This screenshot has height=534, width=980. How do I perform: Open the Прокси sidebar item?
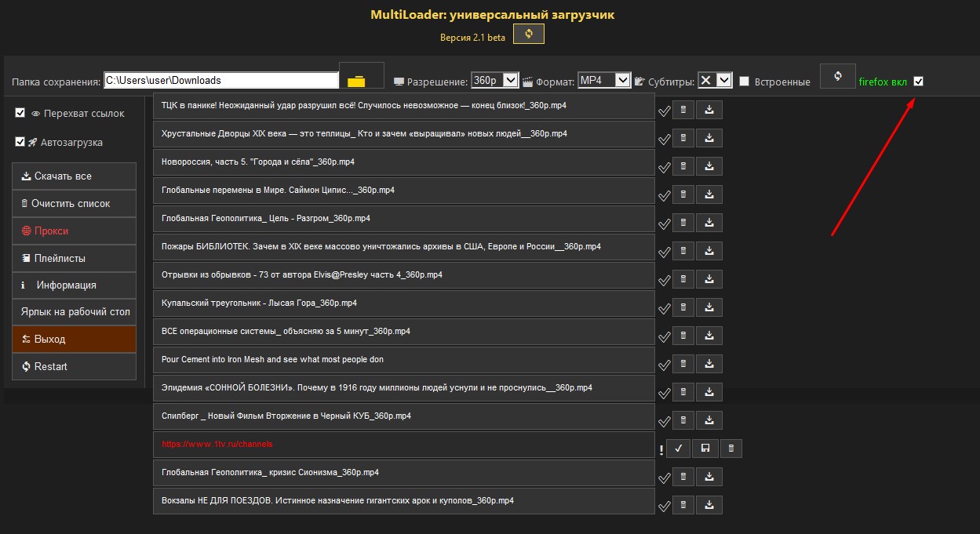(75, 231)
